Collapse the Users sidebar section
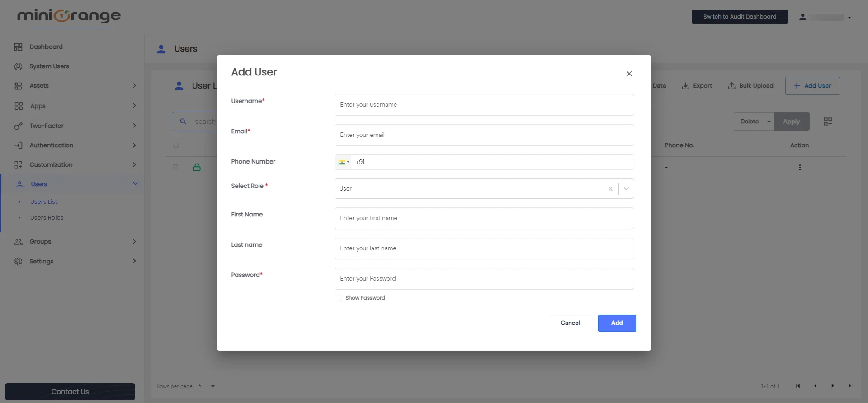Screen dimensions: 868x403 click(x=135, y=184)
